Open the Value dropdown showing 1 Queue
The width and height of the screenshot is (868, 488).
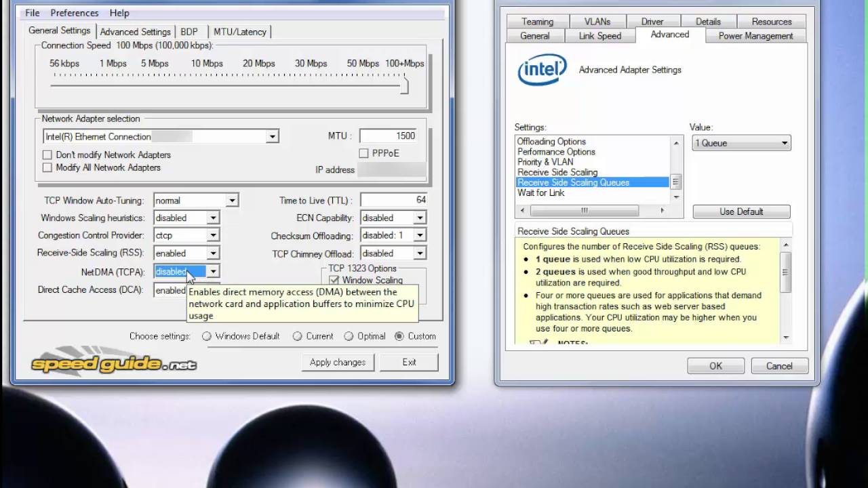[x=741, y=143]
